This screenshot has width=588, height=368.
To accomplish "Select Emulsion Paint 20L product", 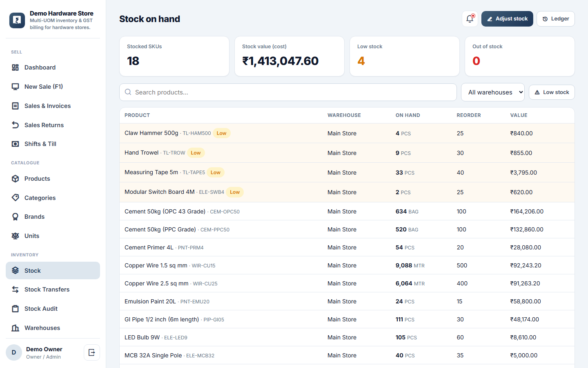I will (x=150, y=301).
